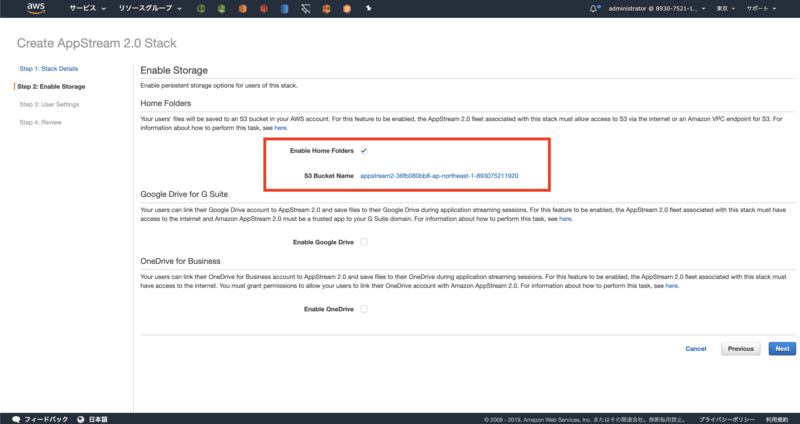
Task: Click the 'Enable Storage' heading
Action: [x=174, y=70]
